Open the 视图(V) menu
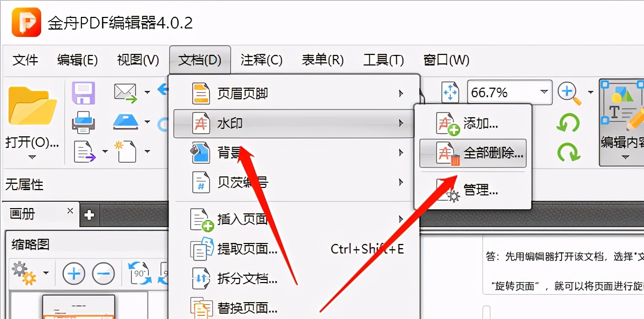 (x=138, y=60)
